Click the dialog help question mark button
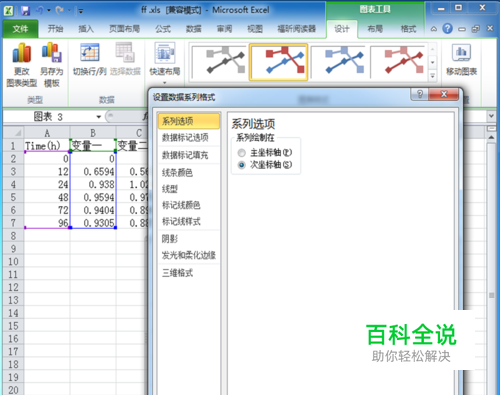 pyautogui.click(x=420, y=94)
